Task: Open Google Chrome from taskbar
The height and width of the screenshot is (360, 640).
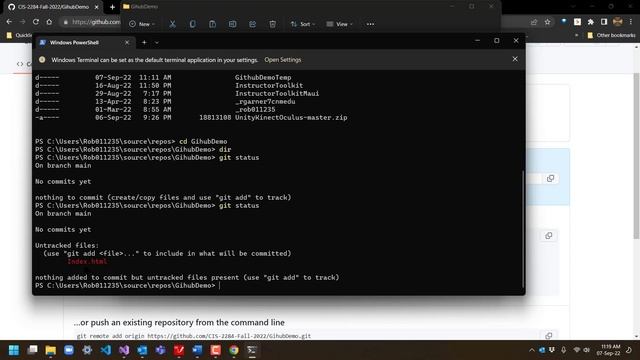Action: tap(234, 350)
